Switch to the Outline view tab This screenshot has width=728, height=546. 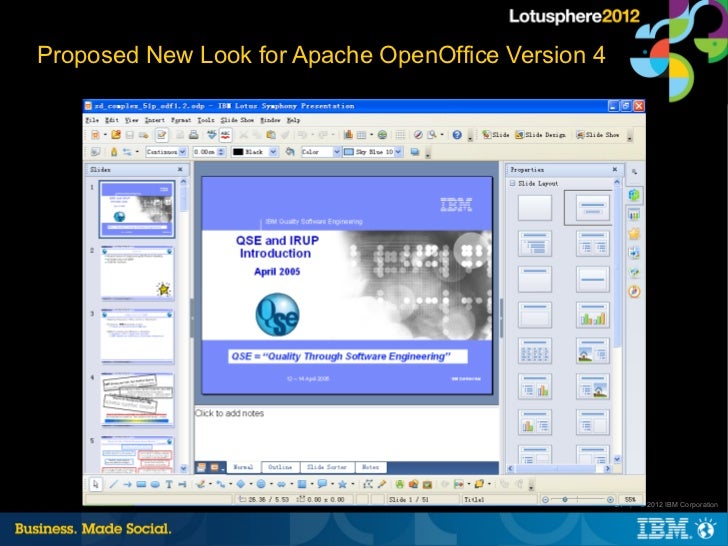click(280, 467)
